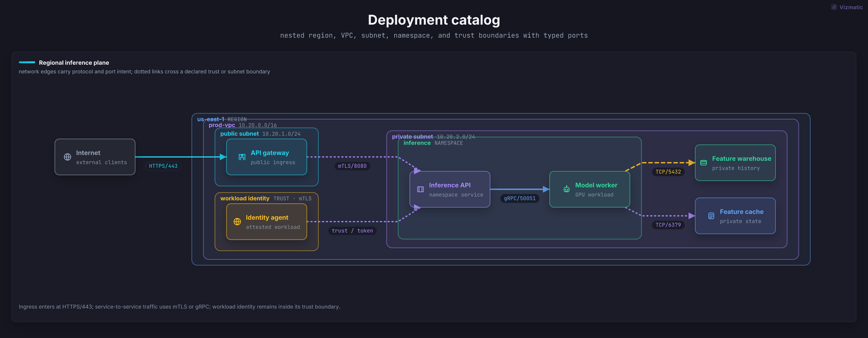Click the TCP/5432 edge label
Viewport: 868px width, 338px height.
click(x=668, y=172)
